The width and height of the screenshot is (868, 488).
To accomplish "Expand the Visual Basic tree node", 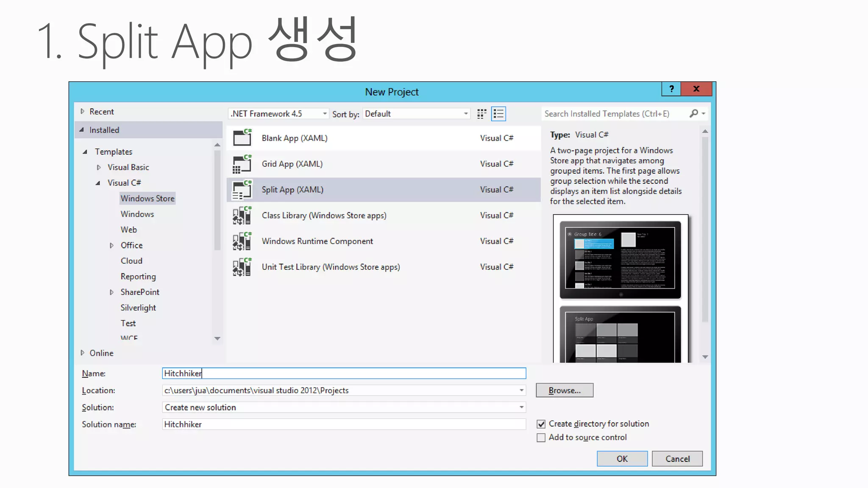I will [99, 167].
